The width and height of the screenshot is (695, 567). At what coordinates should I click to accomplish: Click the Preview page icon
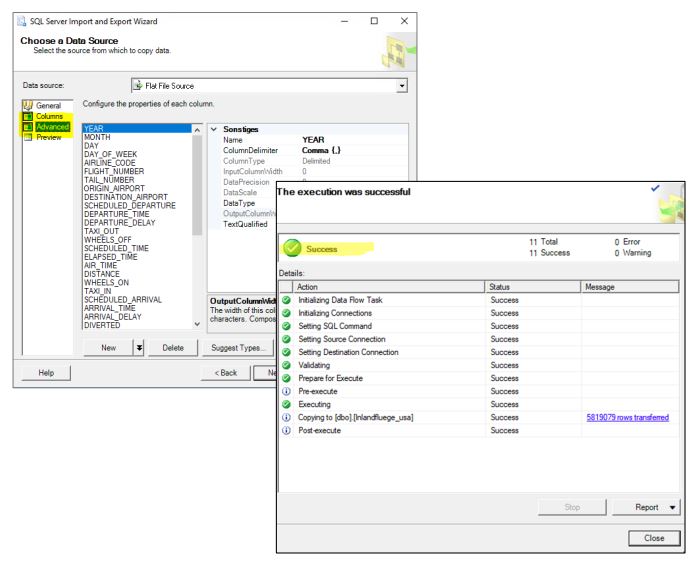(27, 138)
